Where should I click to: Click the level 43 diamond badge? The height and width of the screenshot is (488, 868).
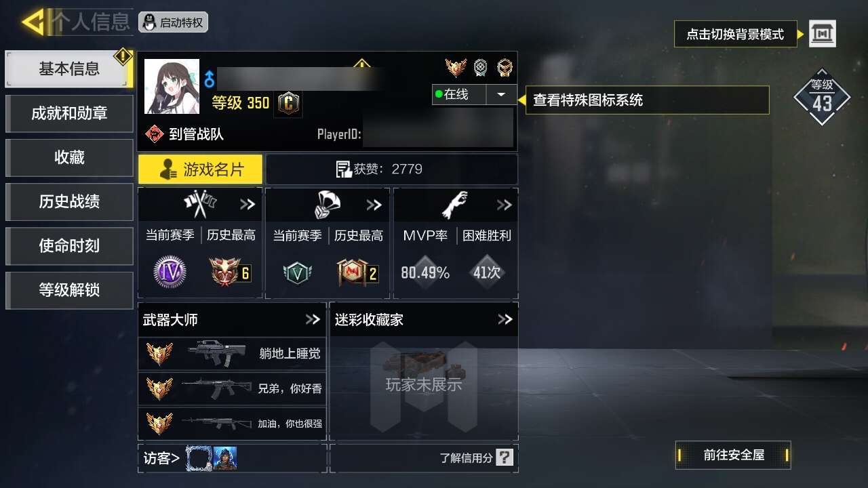[x=822, y=97]
